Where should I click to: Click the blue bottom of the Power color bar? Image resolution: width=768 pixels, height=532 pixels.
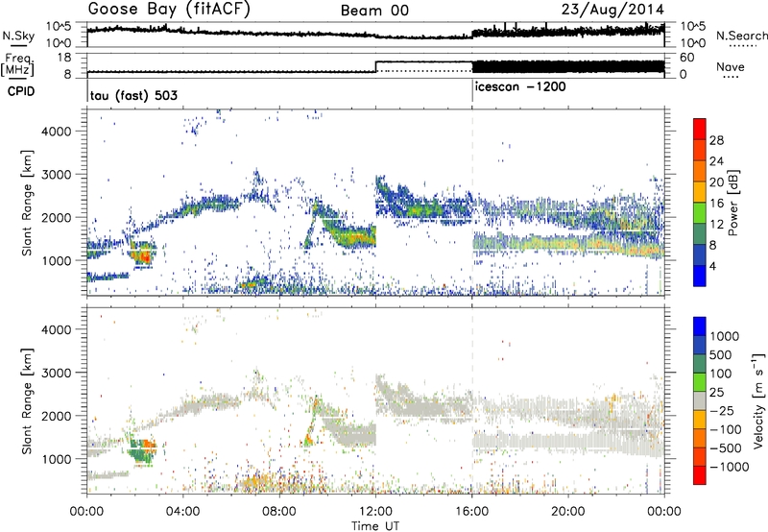pyautogui.click(x=700, y=276)
